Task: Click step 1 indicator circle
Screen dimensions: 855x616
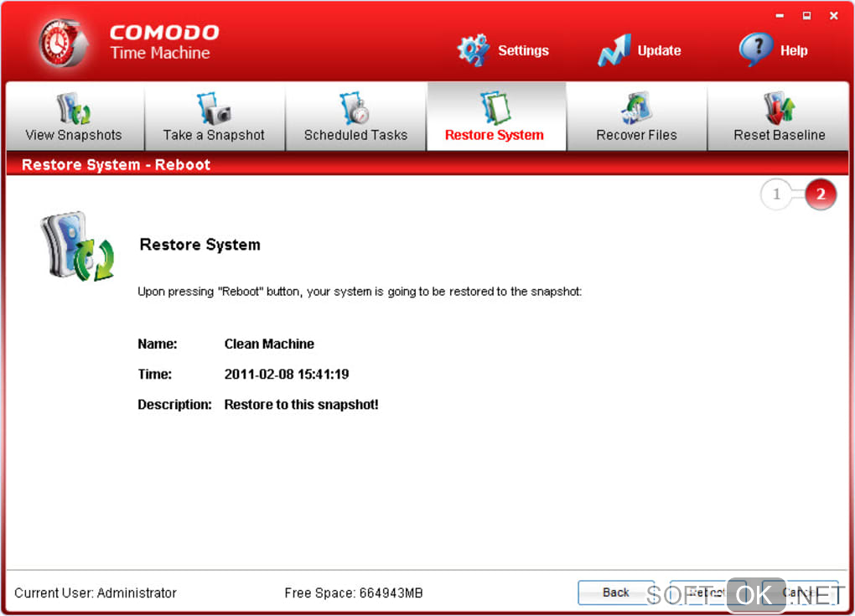Action: tap(776, 194)
